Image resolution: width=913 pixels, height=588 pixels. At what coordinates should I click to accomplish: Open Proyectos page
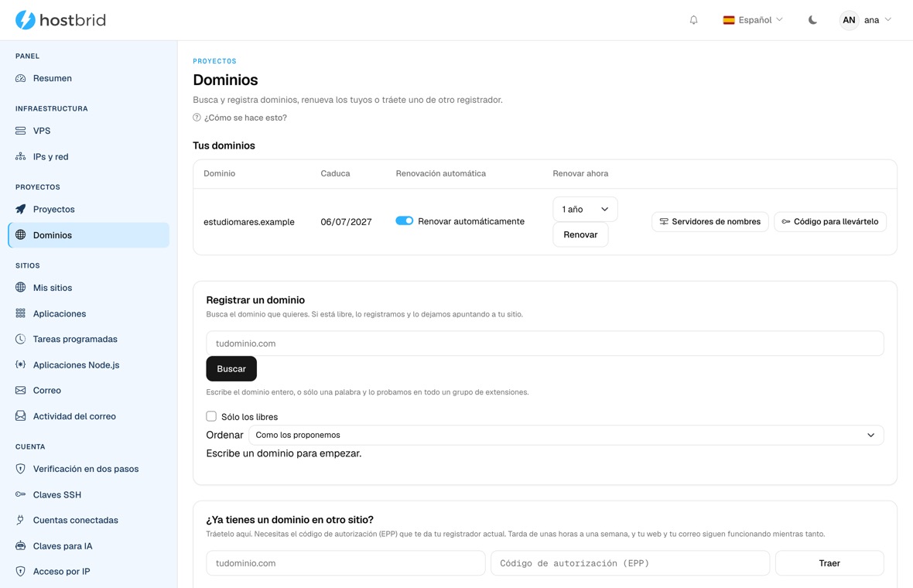(88, 209)
